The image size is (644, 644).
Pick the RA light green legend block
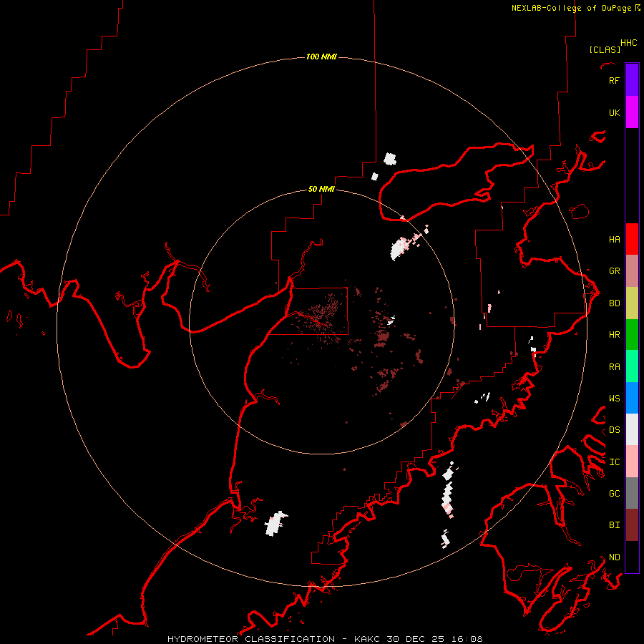(x=632, y=366)
